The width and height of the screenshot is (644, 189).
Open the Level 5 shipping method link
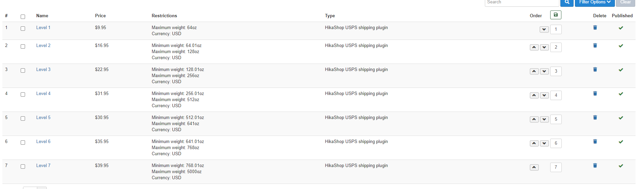[x=43, y=118]
